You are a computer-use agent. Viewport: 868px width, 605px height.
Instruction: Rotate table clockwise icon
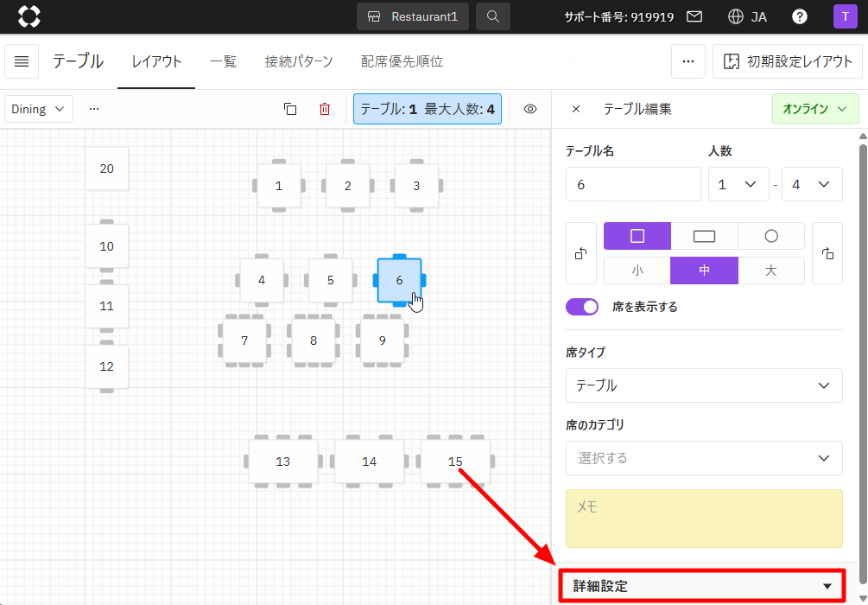point(827,253)
